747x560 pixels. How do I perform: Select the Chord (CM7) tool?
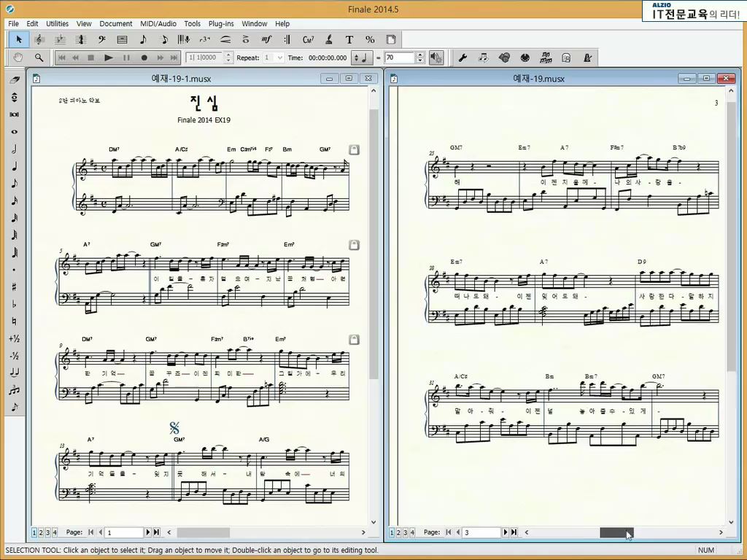309,39
